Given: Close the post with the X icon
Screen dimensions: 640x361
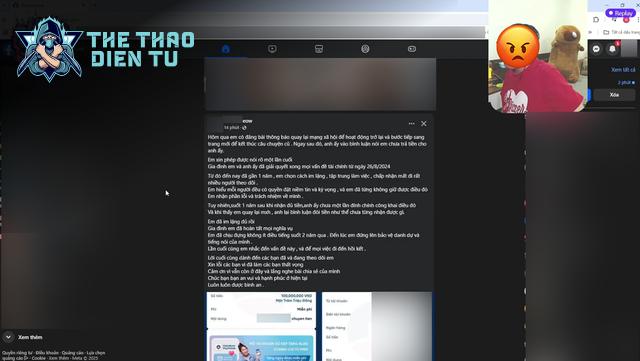Looking at the screenshot, I should click(x=424, y=123).
